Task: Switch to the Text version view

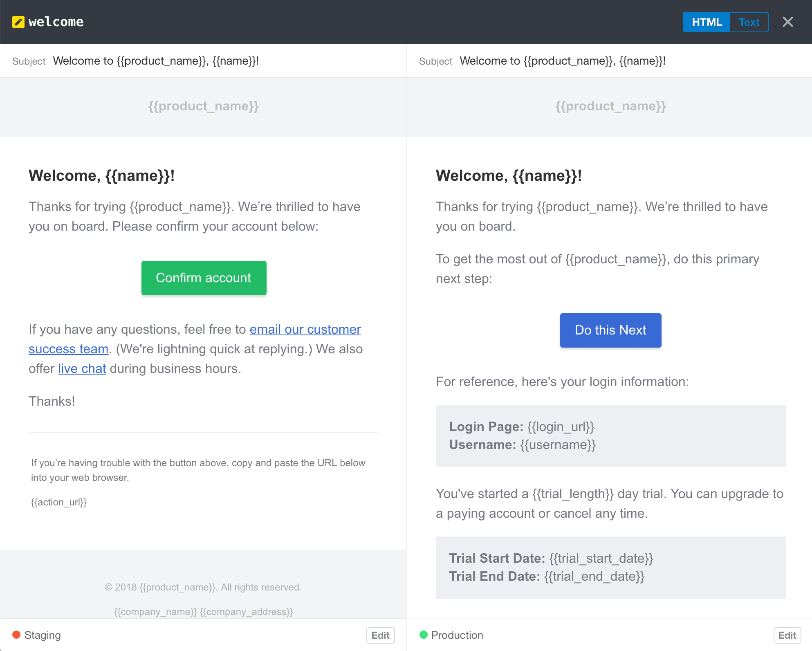Action: 749,22
